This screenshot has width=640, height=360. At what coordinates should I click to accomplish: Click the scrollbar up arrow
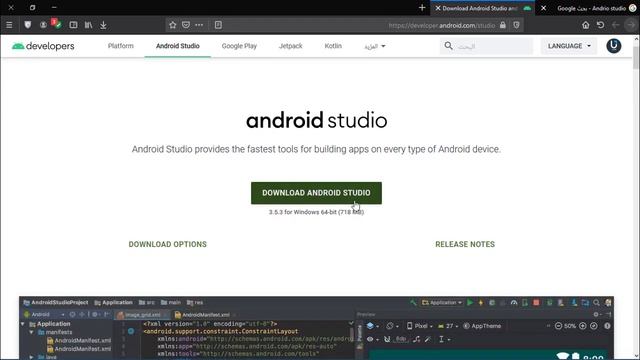pos(636,39)
